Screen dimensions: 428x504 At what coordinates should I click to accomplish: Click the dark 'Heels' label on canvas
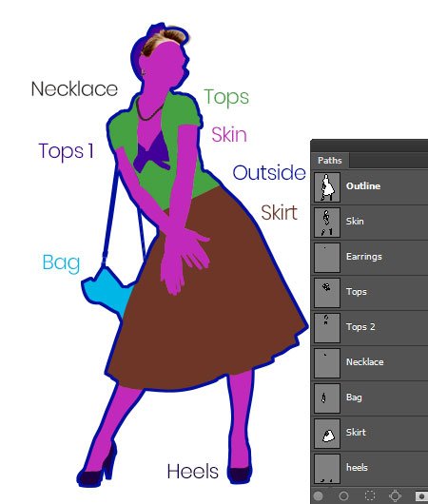tap(193, 472)
